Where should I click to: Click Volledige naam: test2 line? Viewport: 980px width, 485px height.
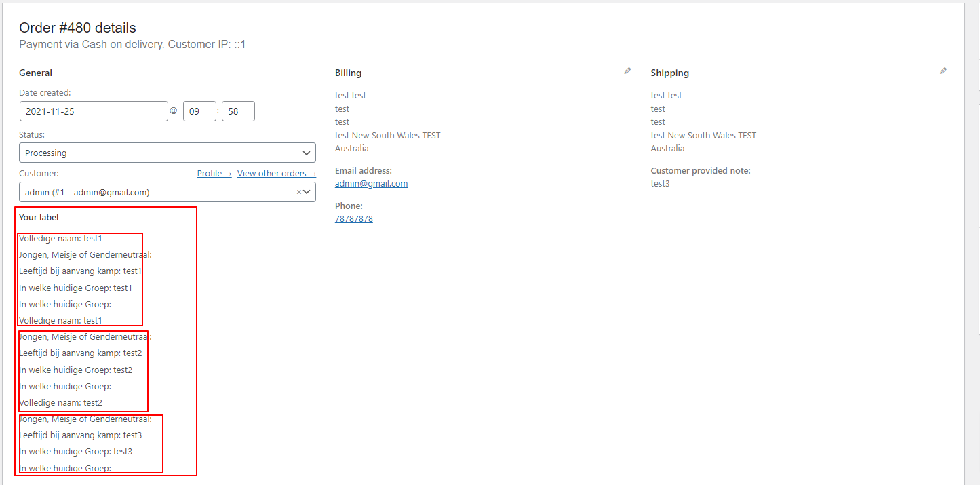[60, 403]
